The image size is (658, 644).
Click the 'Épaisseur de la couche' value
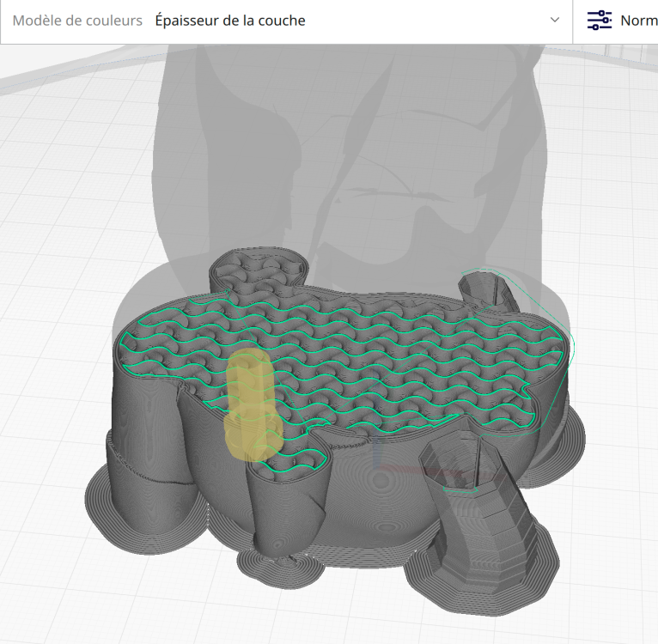[230, 21]
